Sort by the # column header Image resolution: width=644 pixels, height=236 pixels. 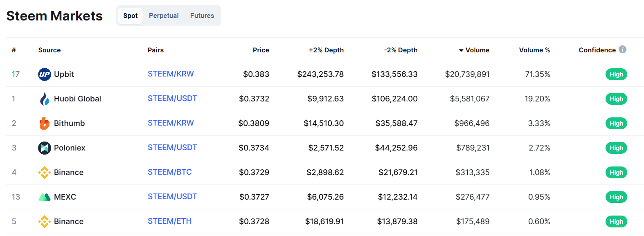point(14,50)
